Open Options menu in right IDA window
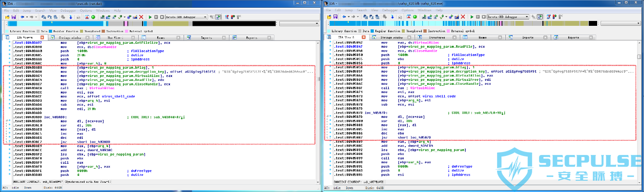The image size is (644, 192). click(408, 10)
